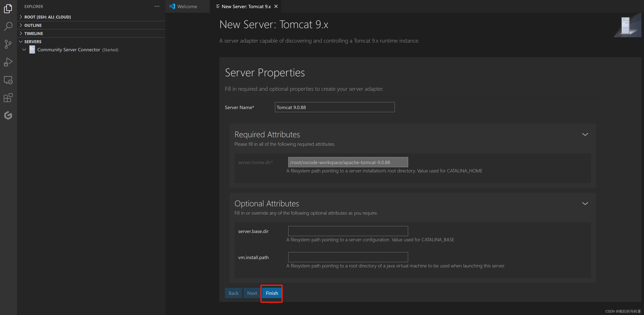Open the Source Control view icon
This screenshot has width=644, height=315.
(8, 44)
